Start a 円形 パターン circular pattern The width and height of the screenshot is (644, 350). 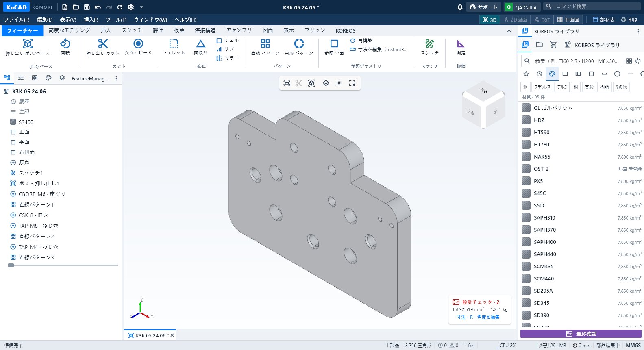299,47
